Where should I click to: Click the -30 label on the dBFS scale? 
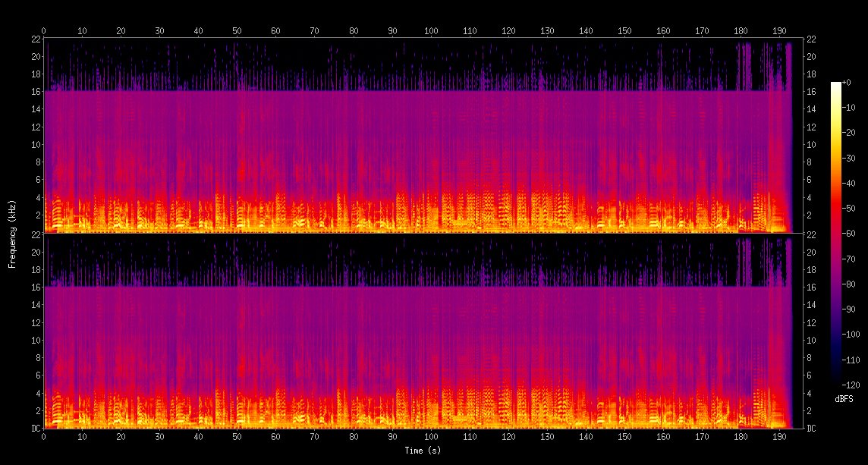point(849,157)
